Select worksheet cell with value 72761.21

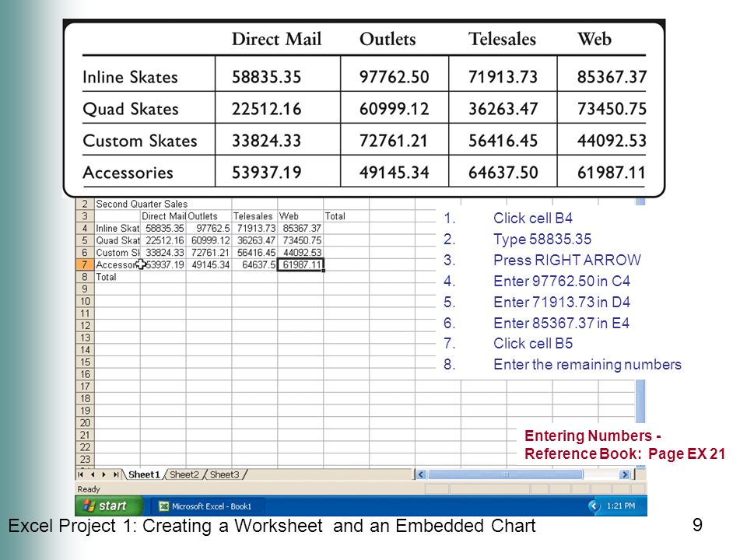[x=209, y=253]
